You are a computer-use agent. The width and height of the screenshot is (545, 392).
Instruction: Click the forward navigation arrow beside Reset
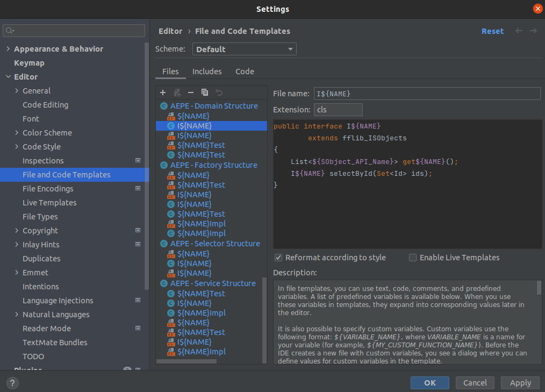pos(533,31)
